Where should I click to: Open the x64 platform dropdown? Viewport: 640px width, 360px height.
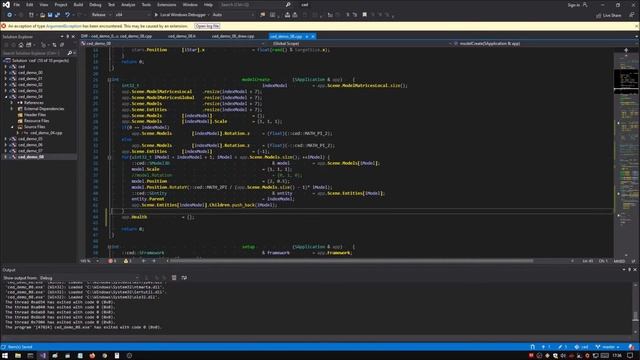(132, 15)
